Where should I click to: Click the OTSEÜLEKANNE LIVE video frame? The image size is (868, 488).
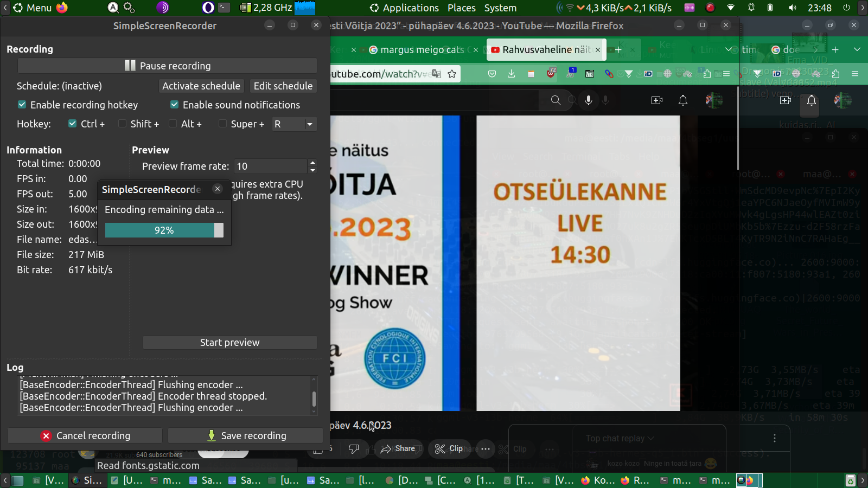[578, 263]
